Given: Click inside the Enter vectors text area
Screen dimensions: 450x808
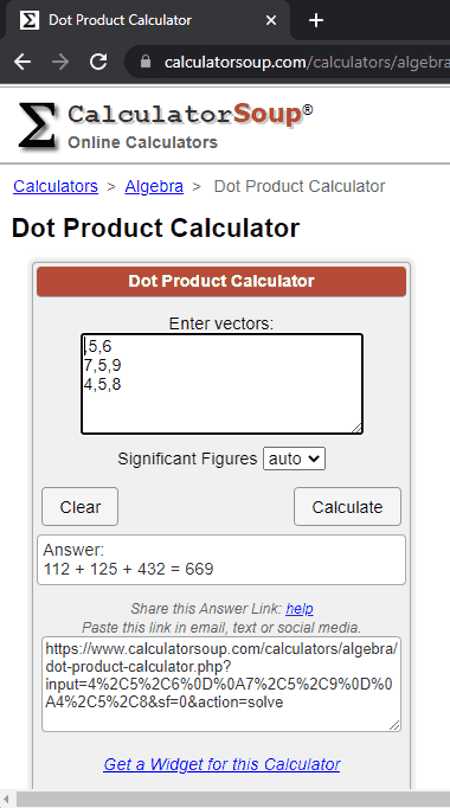Looking at the screenshot, I should (x=222, y=384).
